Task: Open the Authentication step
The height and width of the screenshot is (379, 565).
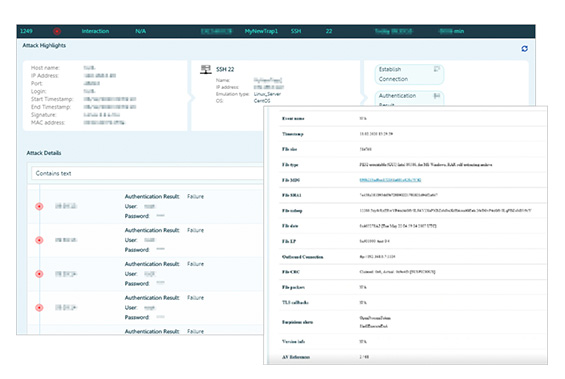Action: [409, 98]
